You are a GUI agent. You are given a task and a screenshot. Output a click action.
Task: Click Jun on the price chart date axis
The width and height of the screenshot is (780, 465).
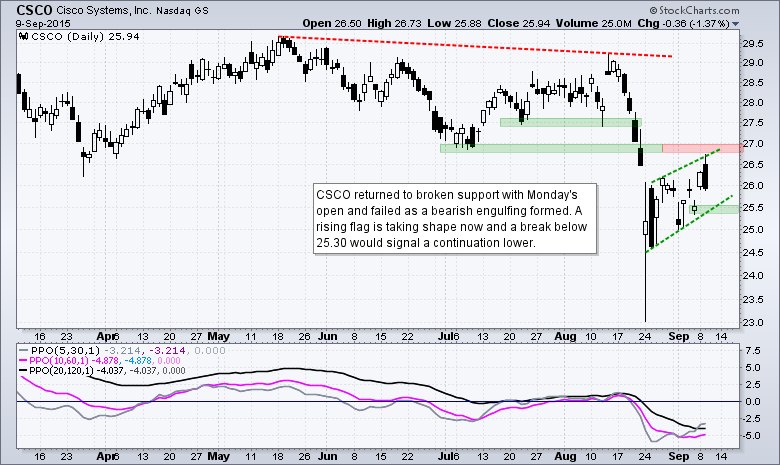click(327, 337)
